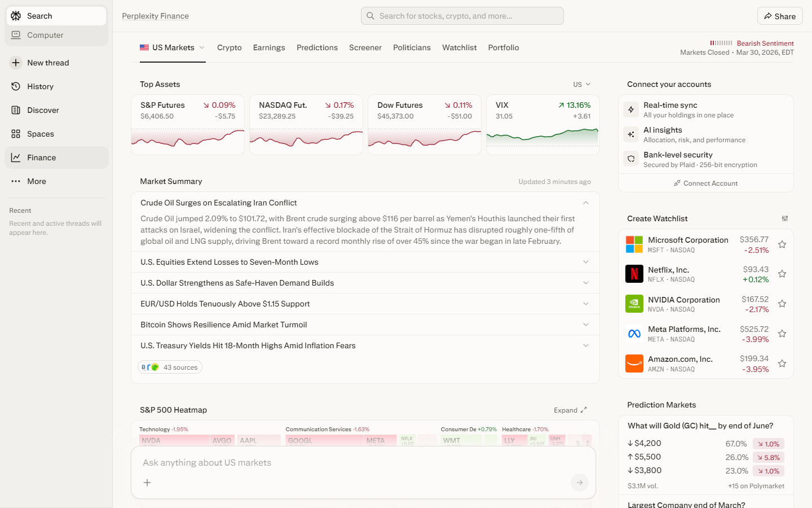Star Microsoft Corporation for watchlist
The height and width of the screenshot is (508, 812).
tap(782, 244)
